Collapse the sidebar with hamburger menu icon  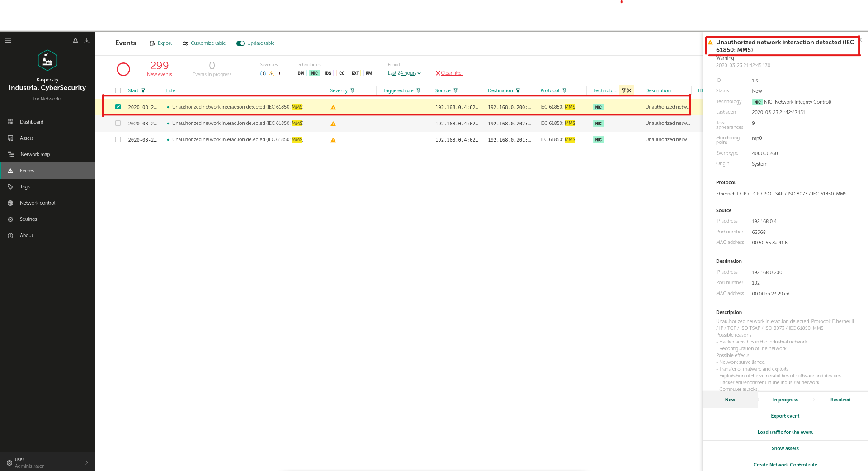pos(8,41)
